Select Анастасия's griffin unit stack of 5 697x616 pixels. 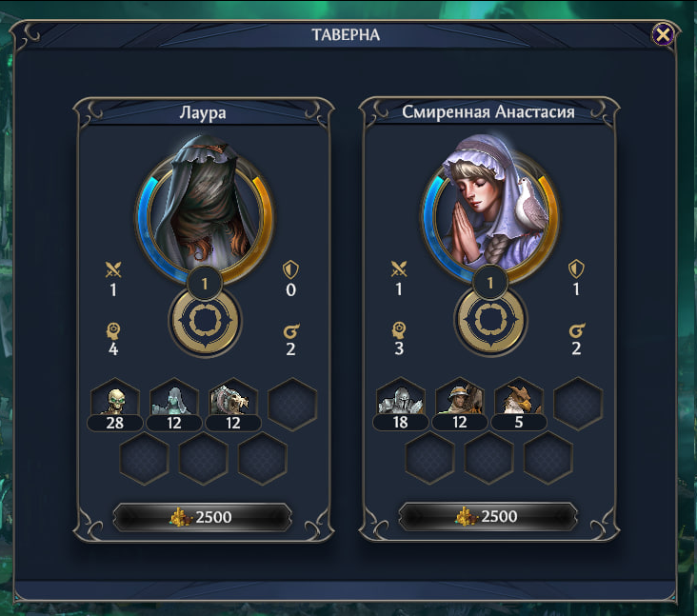click(519, 404)
